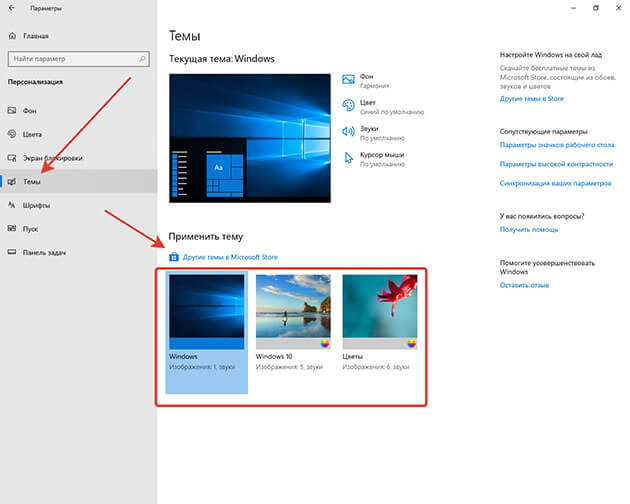Click the Store bag icon under Применить тему

click(174, 257)
